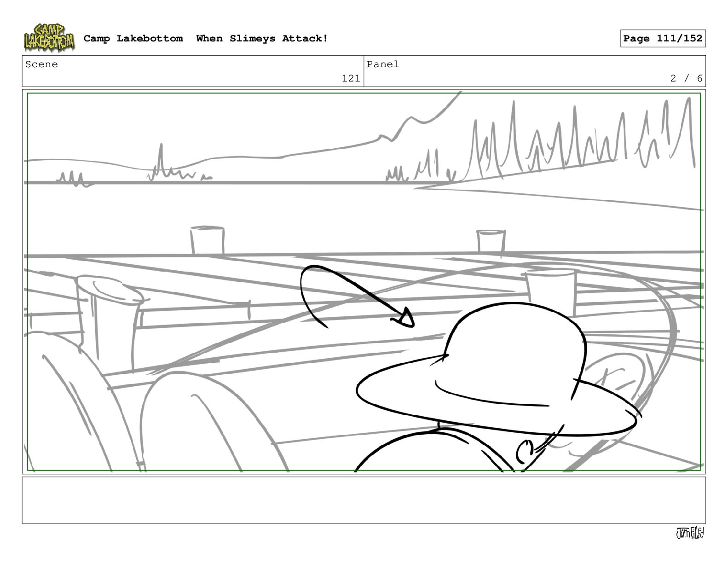Click the panel count '2 / 6'
Image resolution: width=728 pixels, height=564 pixels.
(x=686, y=79)
